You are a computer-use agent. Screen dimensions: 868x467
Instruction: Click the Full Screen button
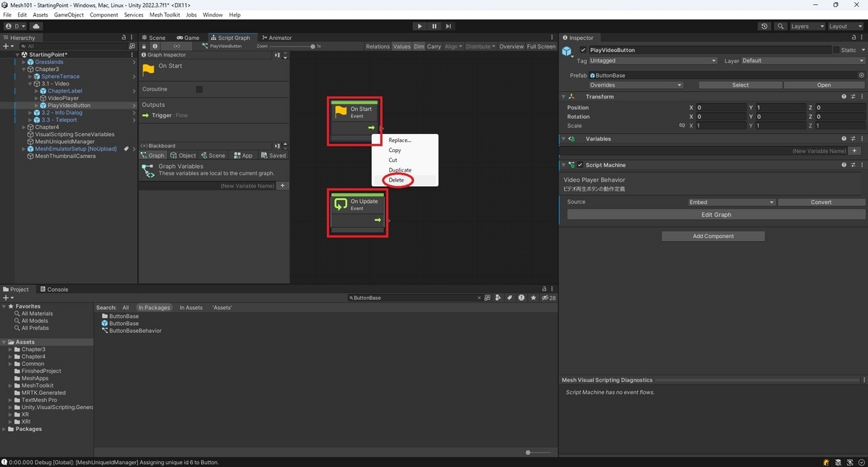(x=541, y=46)
